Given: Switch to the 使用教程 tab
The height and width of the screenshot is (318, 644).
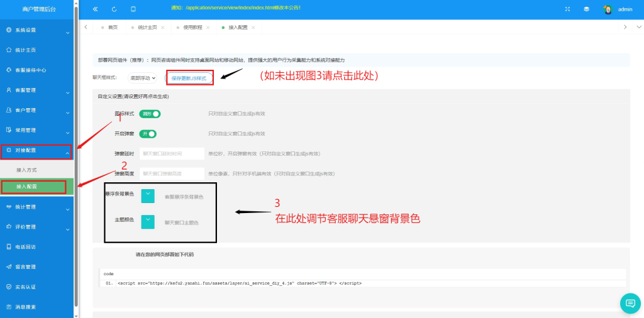Looking at the screenshot, I should [x=192, y=28].
